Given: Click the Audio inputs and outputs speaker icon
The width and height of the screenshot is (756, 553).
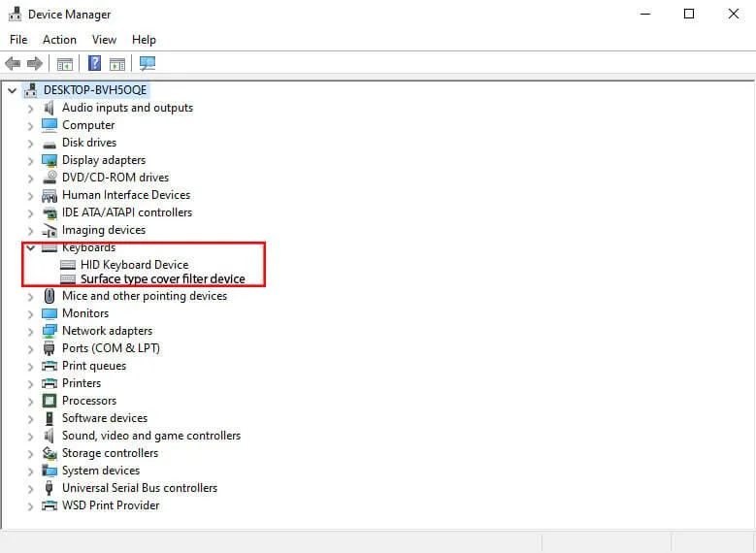Looking at the screenshot, I should [49, 108].
